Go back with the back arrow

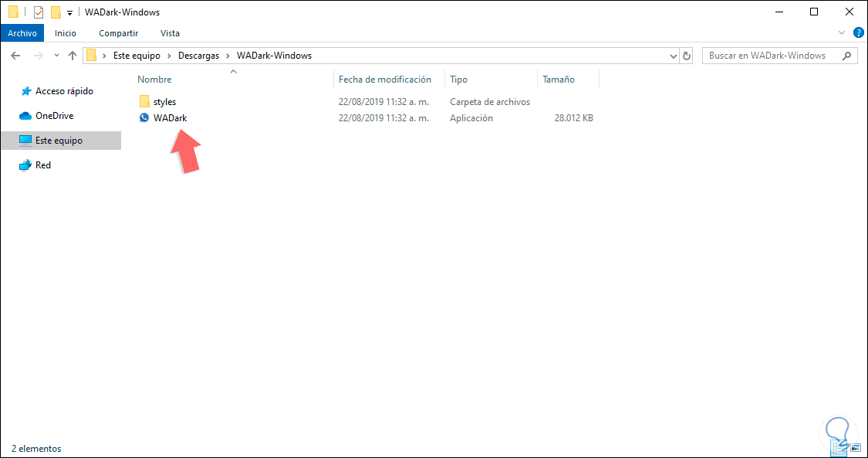point(15,56)
